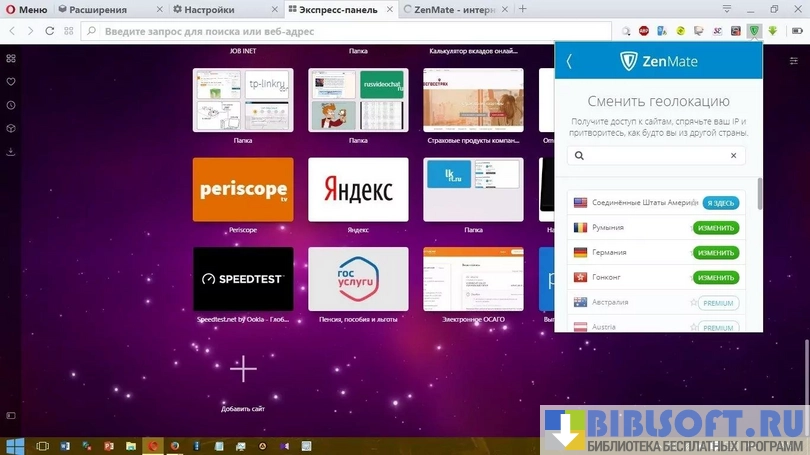Click the page reload button
Image resolution: width=810 pixels, height=455 pixels.
[x=49, y=31]
